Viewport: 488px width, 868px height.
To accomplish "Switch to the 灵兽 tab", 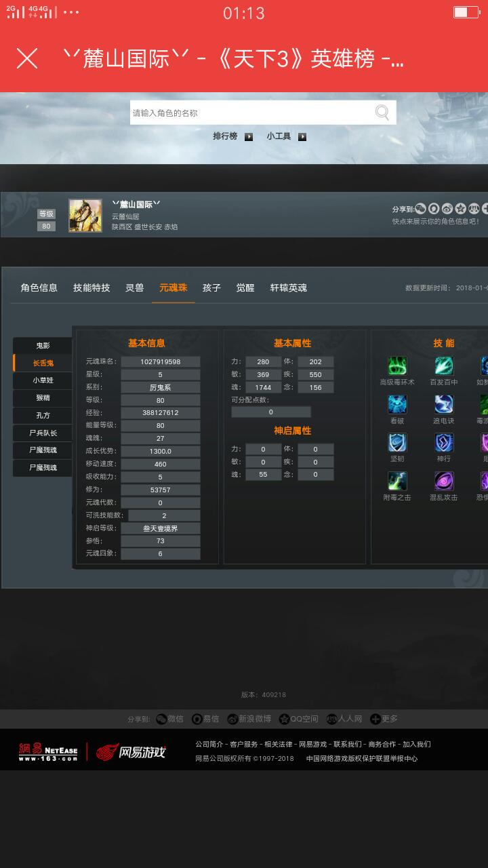I will [x=135, y=288].
